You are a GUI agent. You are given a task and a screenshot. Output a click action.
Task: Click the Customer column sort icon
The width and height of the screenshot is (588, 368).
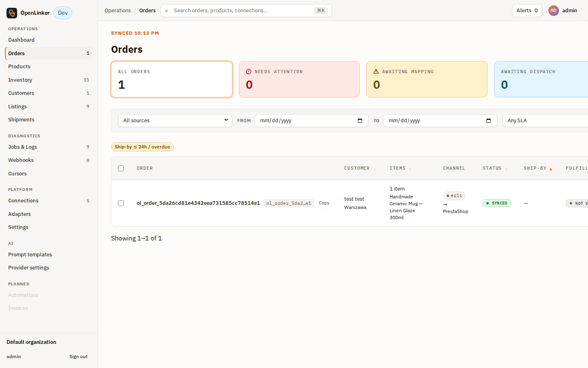(x=374, y=169)
